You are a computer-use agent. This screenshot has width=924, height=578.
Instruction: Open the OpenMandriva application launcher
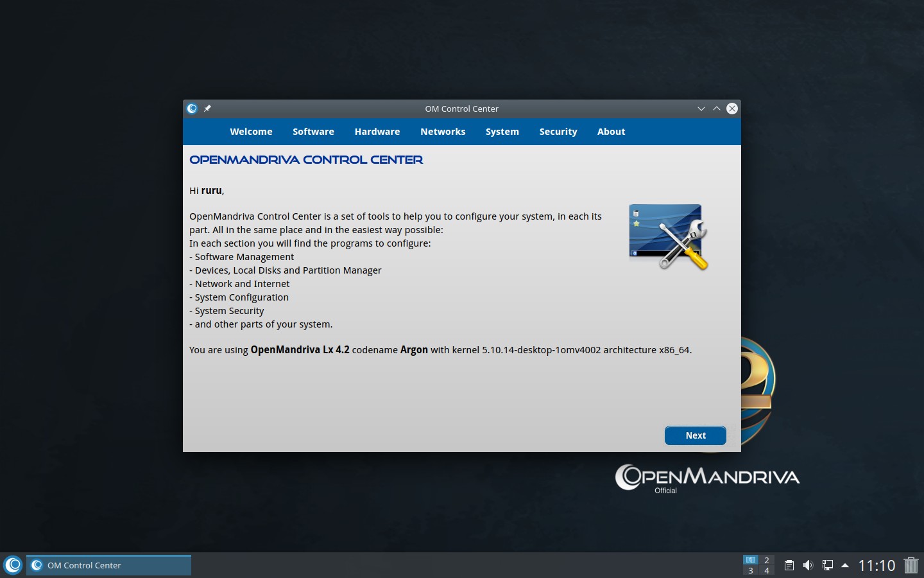tap(13, 565)
